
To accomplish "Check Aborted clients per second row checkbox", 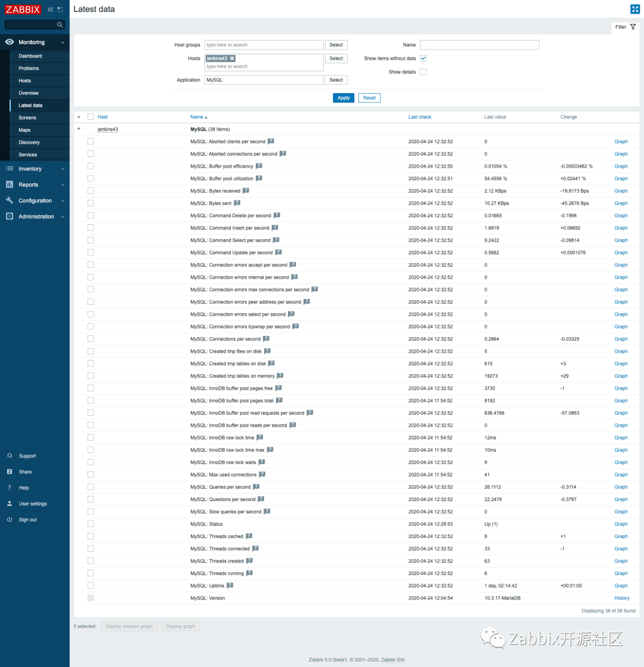I will click(x=91, y=141).
